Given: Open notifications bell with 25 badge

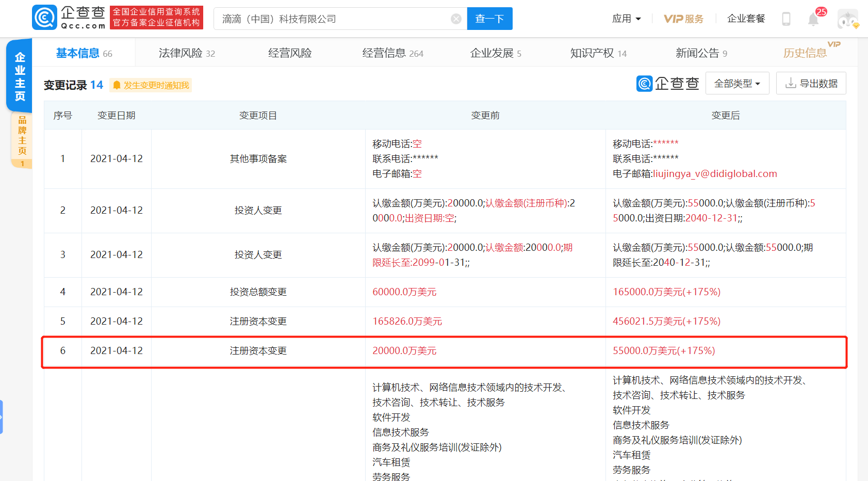Looking at the screenshot, I should [813, 19].
